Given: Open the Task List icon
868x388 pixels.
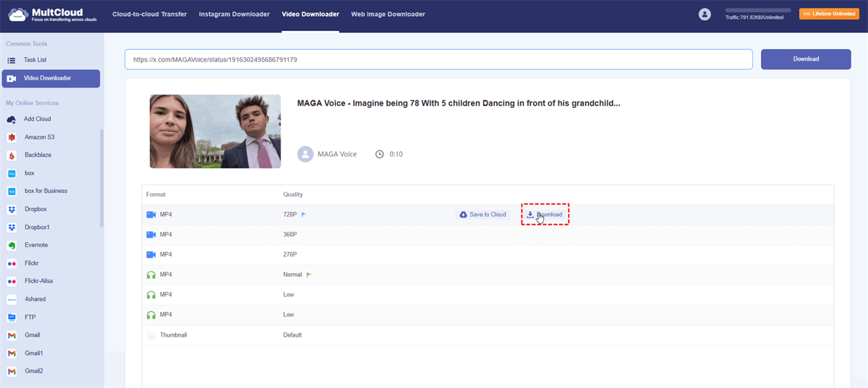Looking at the screenshot, I should (x=12, y=60).
